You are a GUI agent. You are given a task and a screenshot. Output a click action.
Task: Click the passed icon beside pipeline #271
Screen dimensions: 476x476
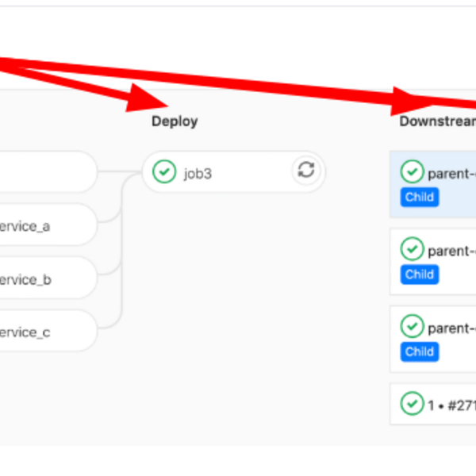point(411,403)
